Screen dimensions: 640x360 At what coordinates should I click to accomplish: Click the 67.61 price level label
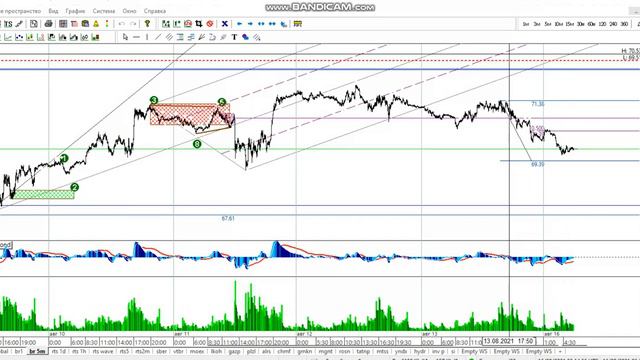click(228, 218)
